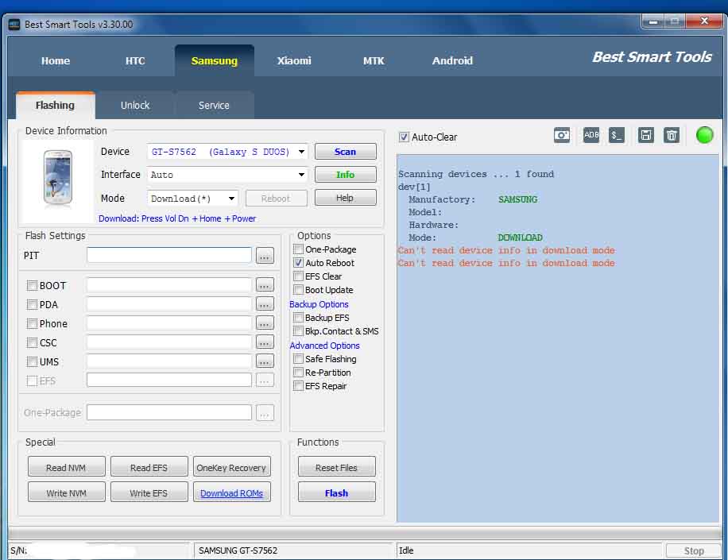Click the Info button

[x=346, y=175]
